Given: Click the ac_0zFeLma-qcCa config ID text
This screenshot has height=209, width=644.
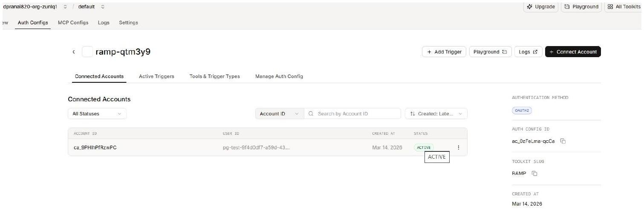Looking at the screenshot, I should 533,141.
